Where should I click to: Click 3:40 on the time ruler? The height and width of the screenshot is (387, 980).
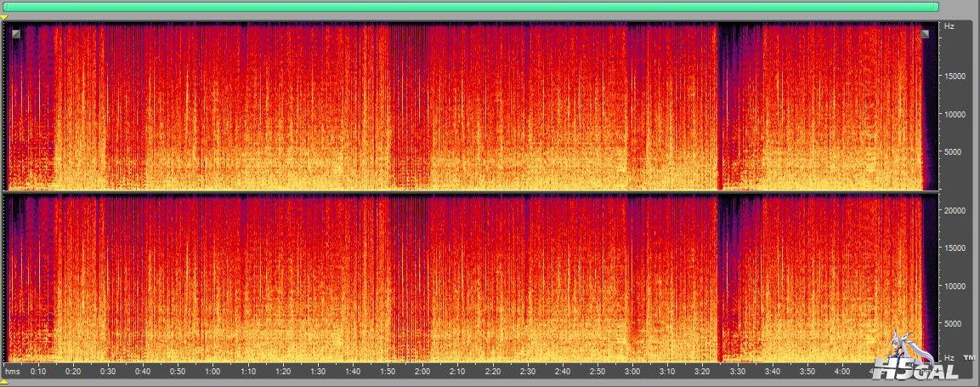click(x=771, y=371)
